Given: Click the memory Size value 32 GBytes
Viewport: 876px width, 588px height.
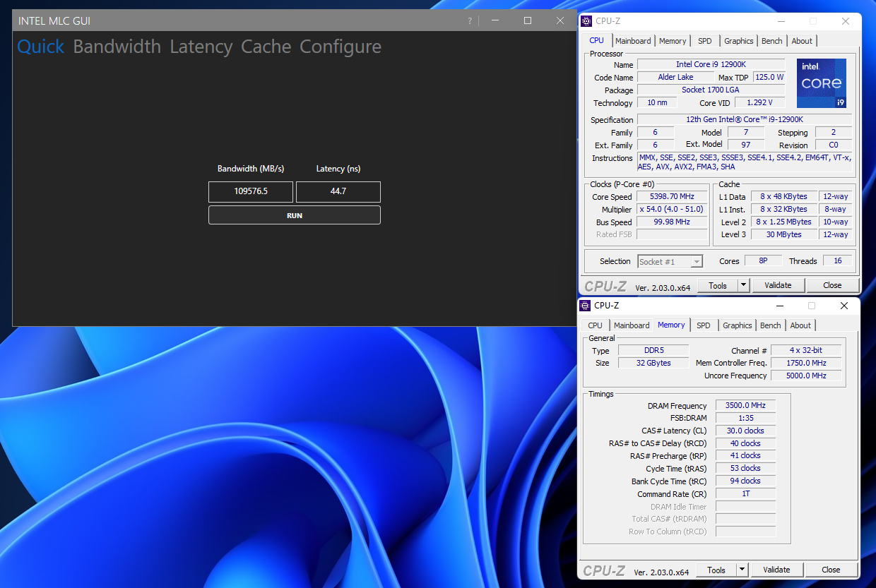Looking at the screenshot, I should tap(653, 363).
